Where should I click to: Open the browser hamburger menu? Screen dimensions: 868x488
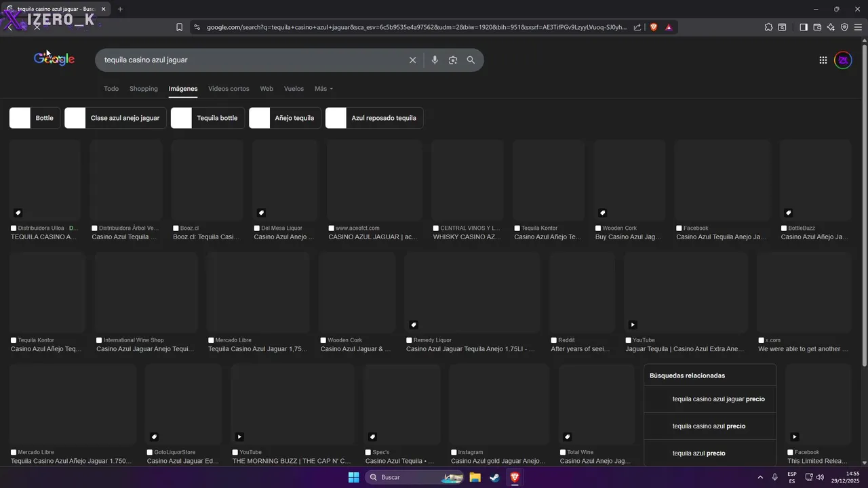point(858,27)
